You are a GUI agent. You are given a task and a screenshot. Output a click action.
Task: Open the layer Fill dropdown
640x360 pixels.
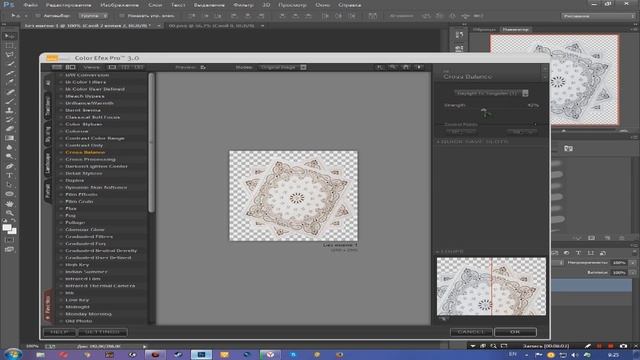632,272
